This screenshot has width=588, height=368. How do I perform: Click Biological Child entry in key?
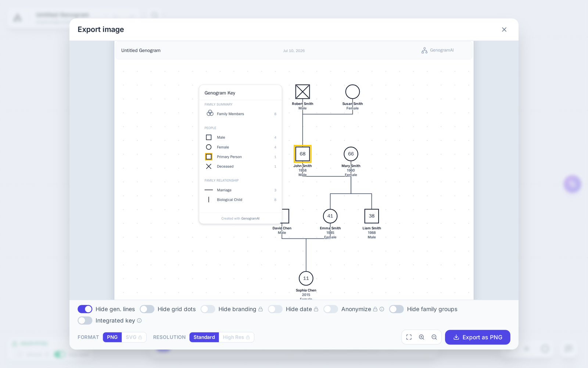pos(240,200)
